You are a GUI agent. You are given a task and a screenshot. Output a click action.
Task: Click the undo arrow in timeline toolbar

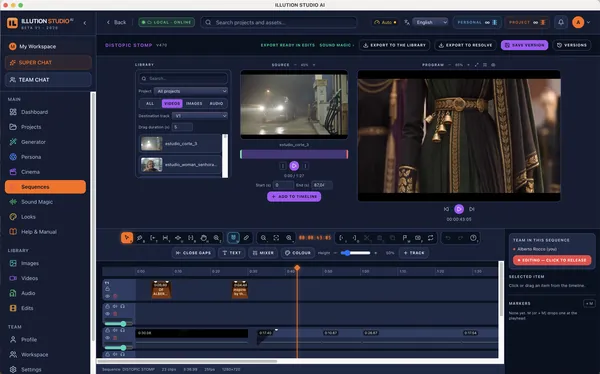[448, 238]
